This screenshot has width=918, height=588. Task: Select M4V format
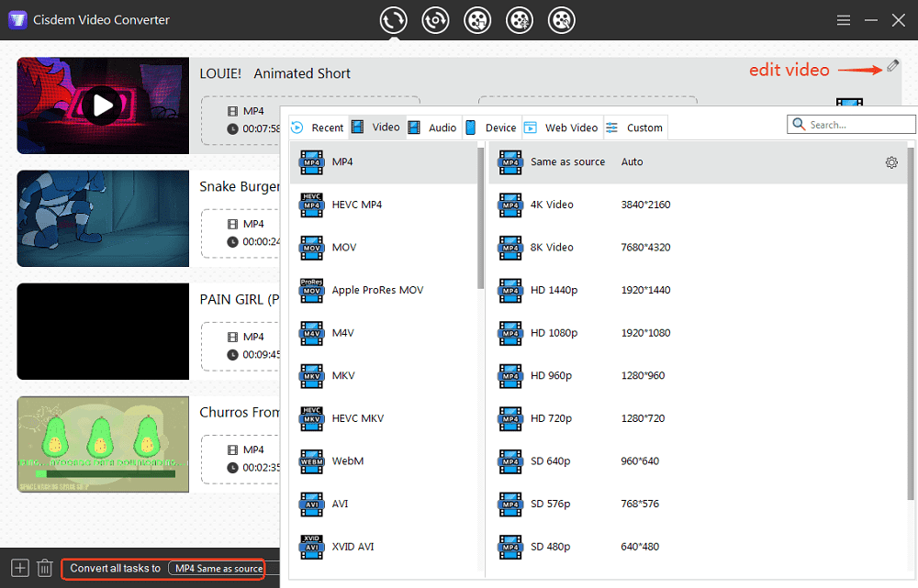coord(384,333)
